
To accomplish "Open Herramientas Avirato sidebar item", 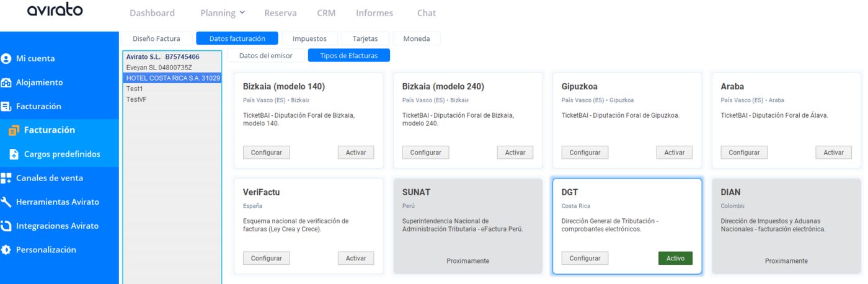I will tap(59, 202).
